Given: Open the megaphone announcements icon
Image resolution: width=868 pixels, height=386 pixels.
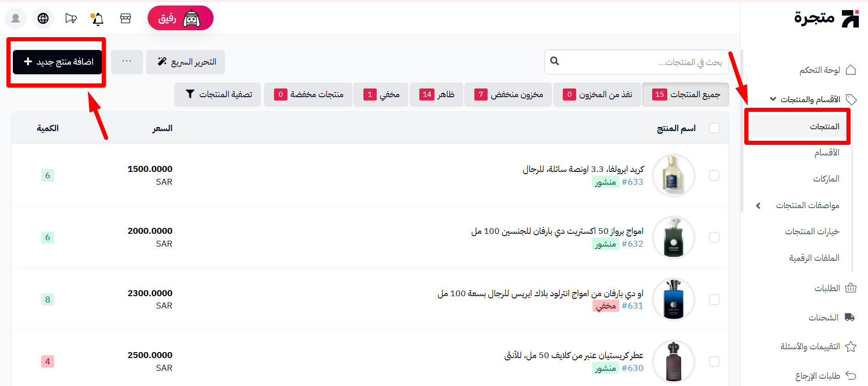Looking at the screenshot, I should pyautogui.click(x=71, y=18).
